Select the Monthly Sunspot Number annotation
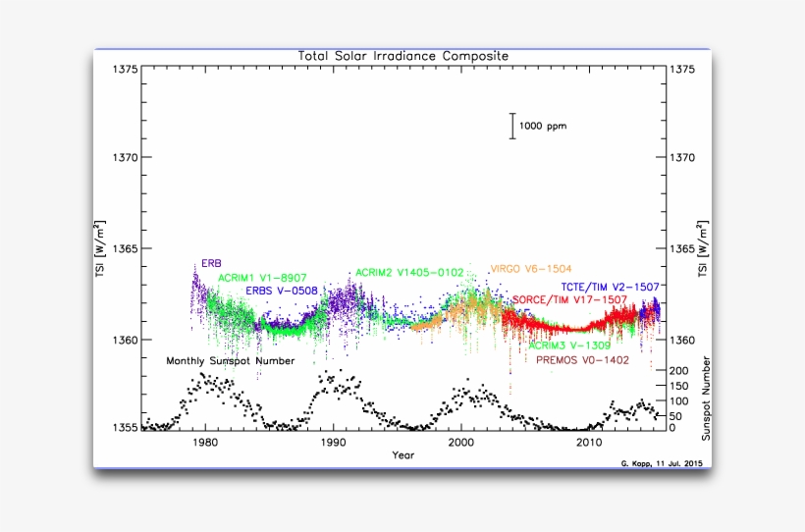805x532 pixels. point(230,361)
